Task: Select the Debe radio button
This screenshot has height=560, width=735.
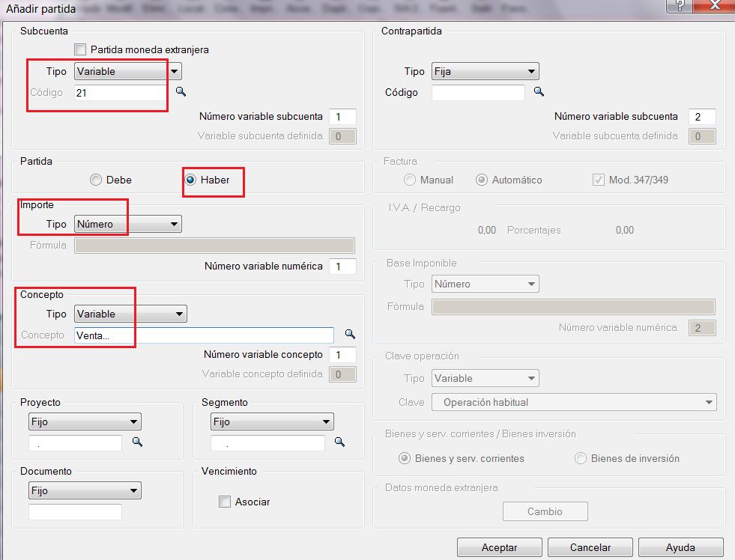Action: 95,180
